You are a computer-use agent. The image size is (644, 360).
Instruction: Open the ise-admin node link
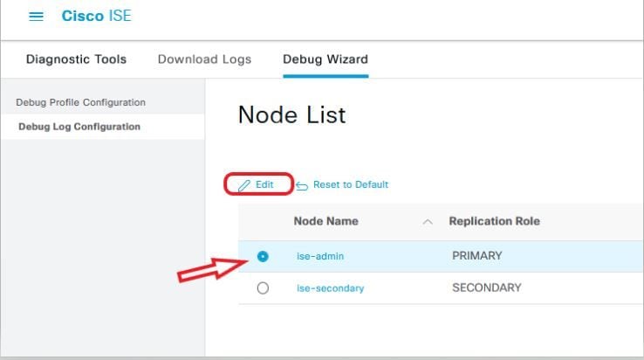coord(320,256)
